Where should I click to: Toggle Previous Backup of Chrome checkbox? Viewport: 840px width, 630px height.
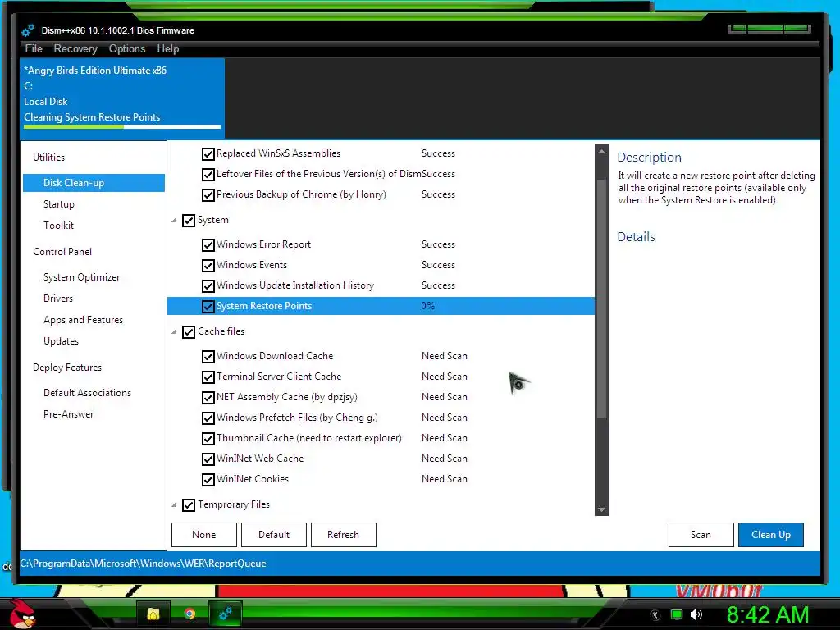tap(208, 195)
